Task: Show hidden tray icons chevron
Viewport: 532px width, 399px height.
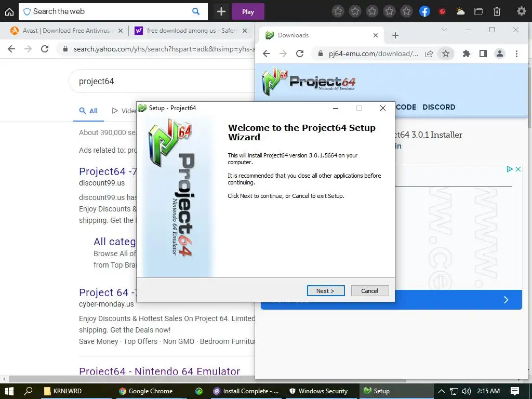Action: click(442, 391)
